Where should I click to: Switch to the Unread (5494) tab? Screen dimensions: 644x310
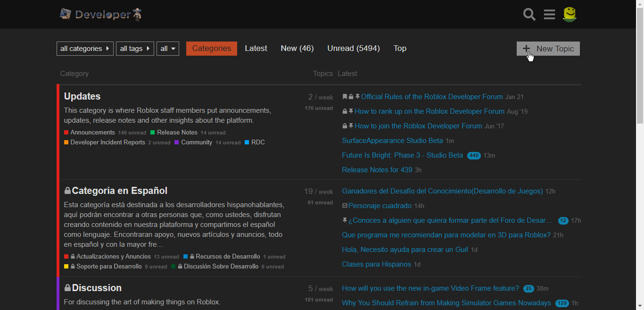[x=354, y=49]
